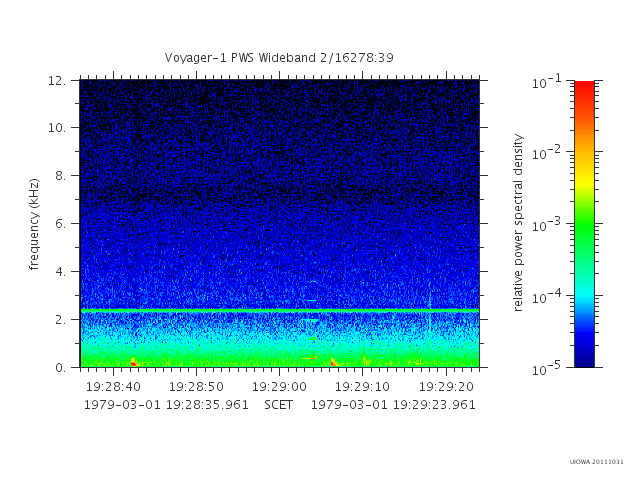Click the "8." frequency tick label
The height and width of the screenshot is (480, 640).
[x=60, y=176]
